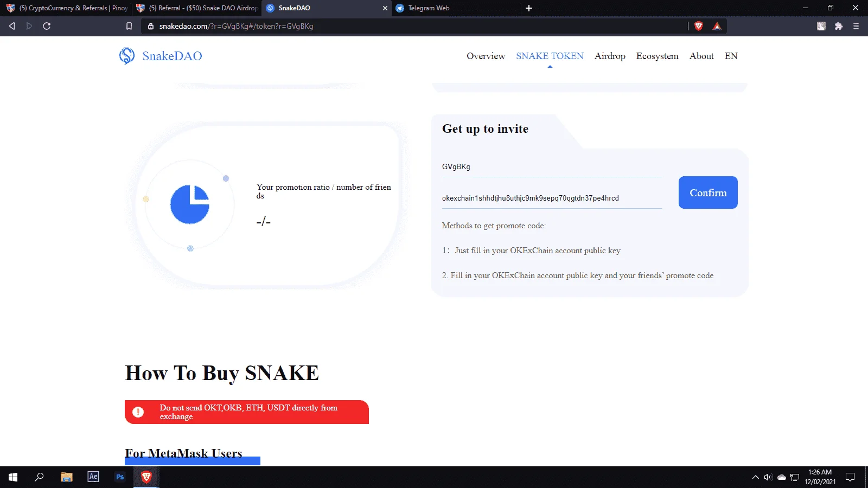Open the browser extensions puzzle icon
The image size is (868, 488).
(839, 26)
